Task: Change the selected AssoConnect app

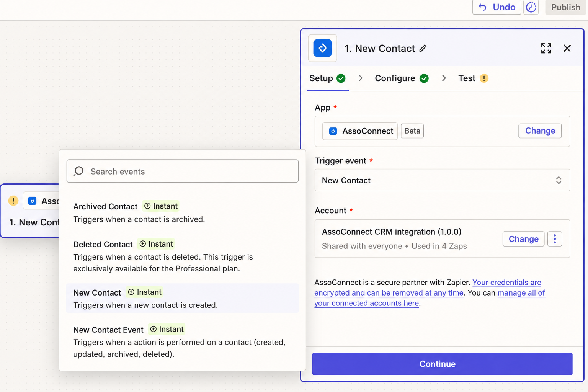Action: click(x=540, y=131)
